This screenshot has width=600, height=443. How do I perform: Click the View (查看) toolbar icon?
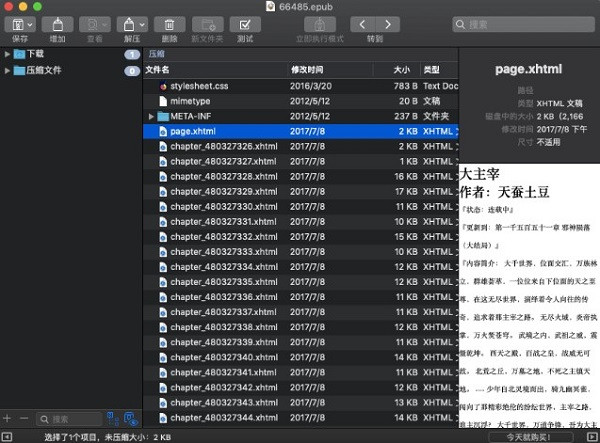click(95, 25)
